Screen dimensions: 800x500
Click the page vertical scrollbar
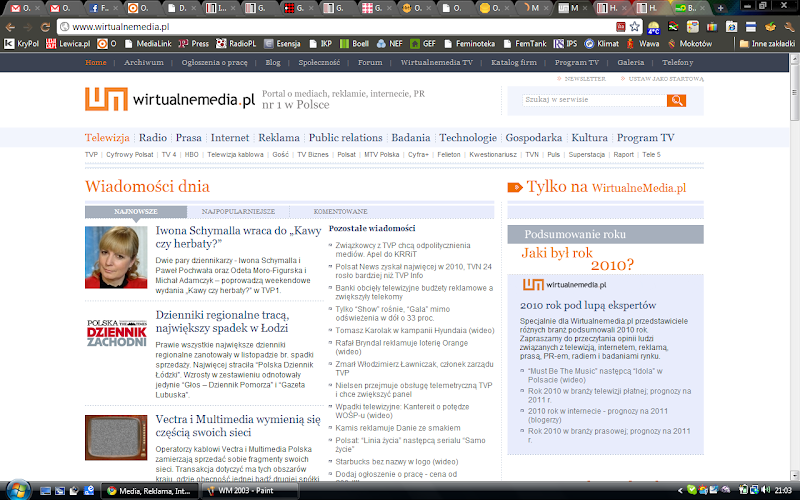tap(795, 265)
